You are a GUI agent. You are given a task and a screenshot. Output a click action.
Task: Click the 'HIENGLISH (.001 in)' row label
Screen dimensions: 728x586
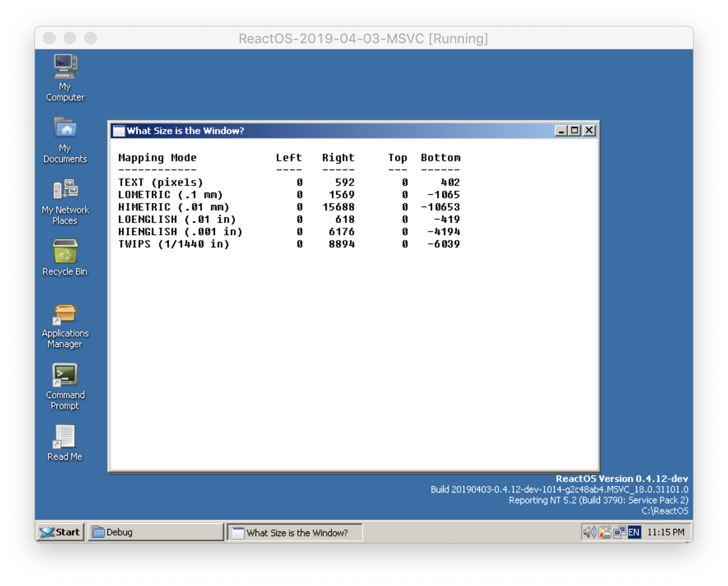pyautogui.click(x=180, y=232)
